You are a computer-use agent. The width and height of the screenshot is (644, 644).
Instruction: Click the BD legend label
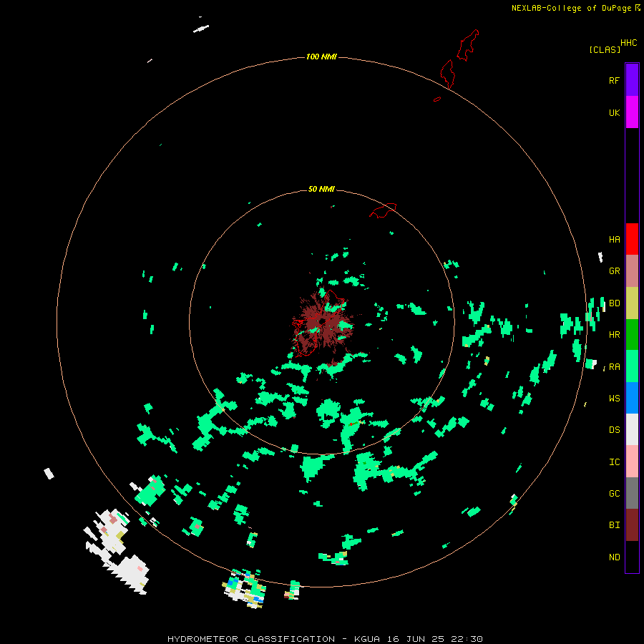tap(614, 303)
